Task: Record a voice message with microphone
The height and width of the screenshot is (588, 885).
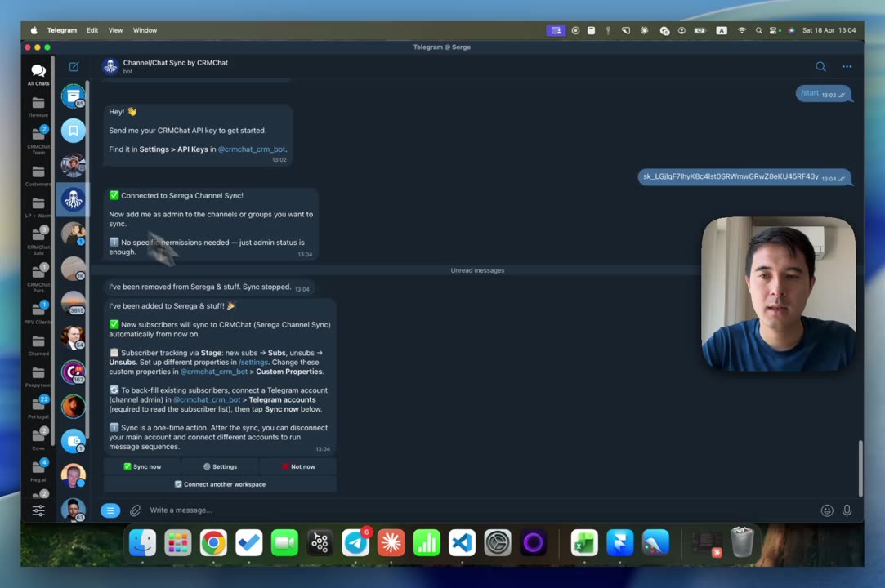Action: (847, 510)
